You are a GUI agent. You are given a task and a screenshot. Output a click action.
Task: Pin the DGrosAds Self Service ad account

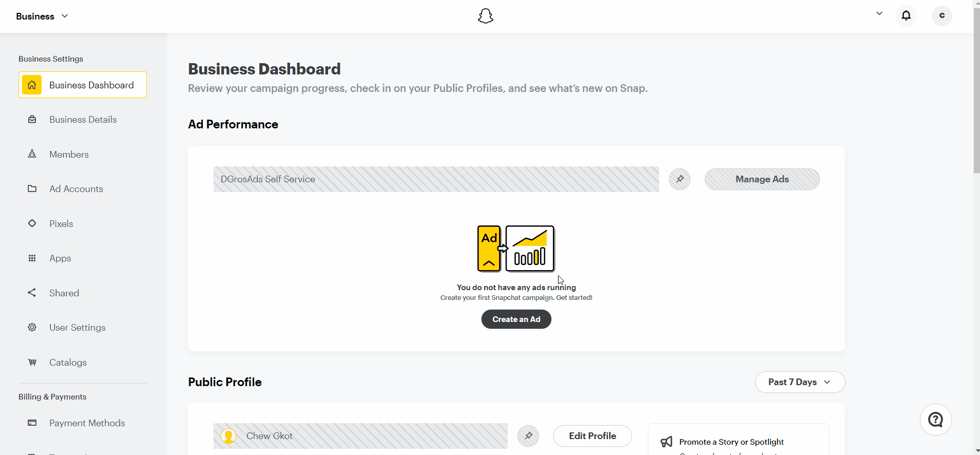tap(680, 179)
